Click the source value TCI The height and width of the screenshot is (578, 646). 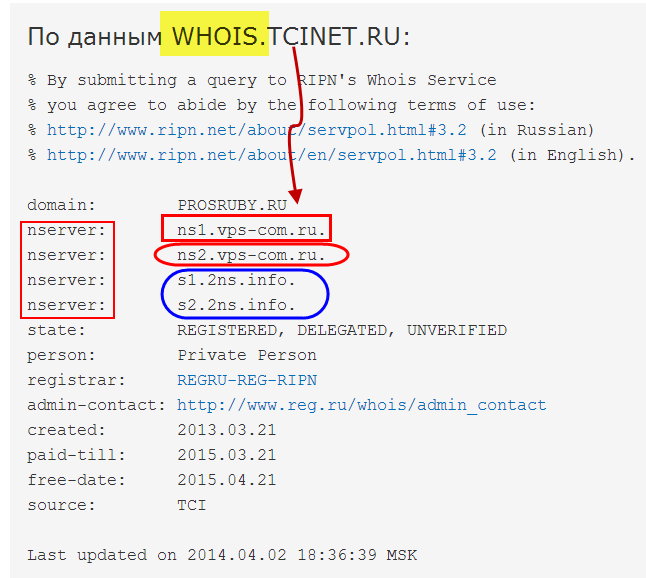[x=192, y=505]
